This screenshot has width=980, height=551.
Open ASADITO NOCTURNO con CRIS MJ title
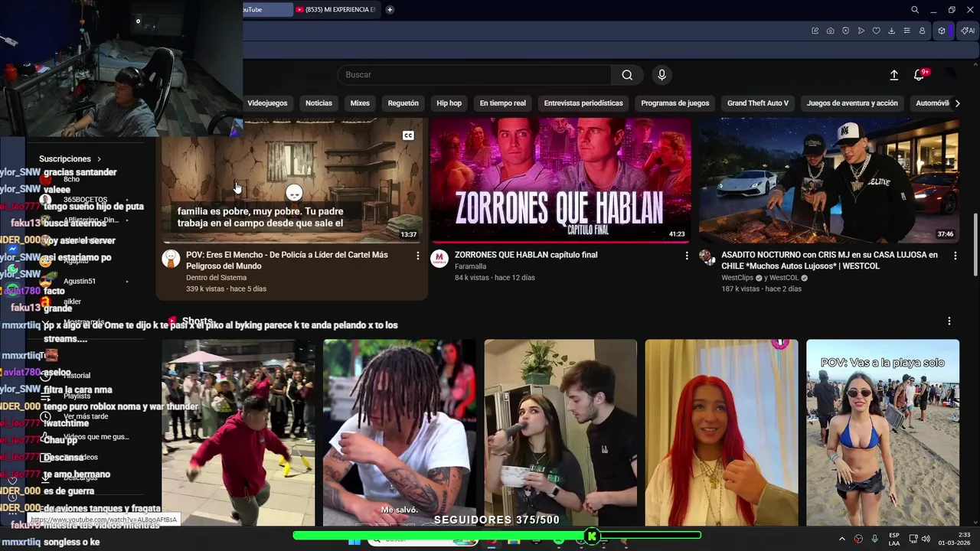(829, 260)
